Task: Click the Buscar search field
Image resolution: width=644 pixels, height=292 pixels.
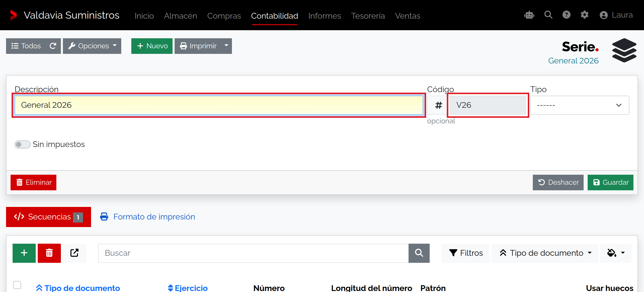Action: [x=253, y=253]
